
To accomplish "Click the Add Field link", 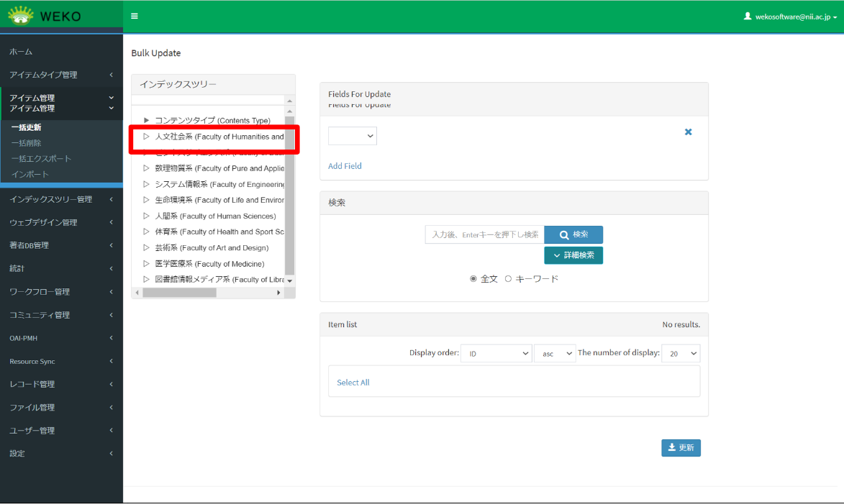I will coord(345,166).
